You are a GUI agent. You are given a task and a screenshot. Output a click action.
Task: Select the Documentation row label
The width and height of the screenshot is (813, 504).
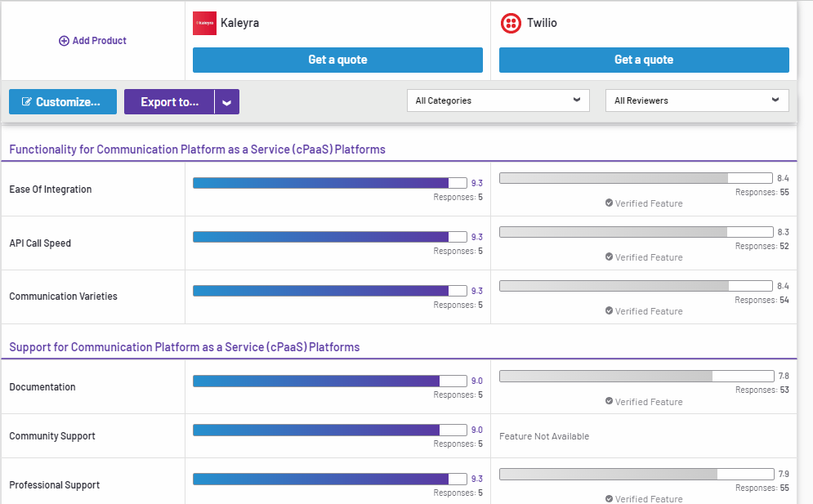pos(42,387)
